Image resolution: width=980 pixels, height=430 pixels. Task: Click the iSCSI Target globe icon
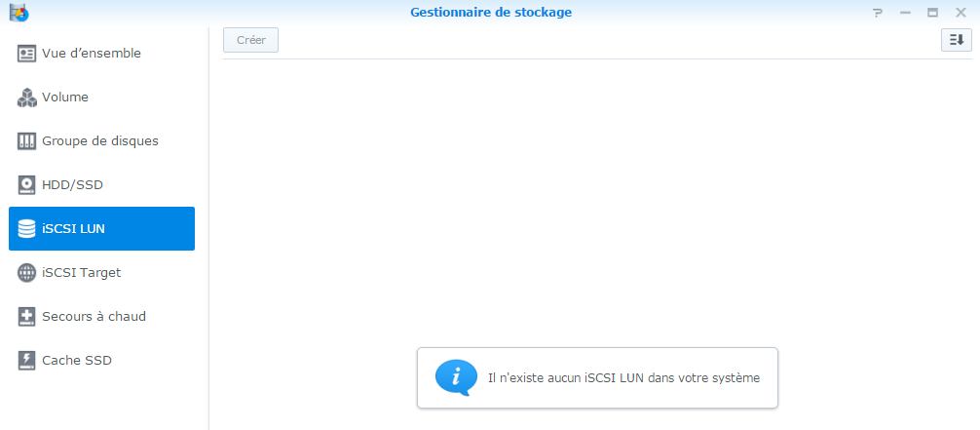26,273
